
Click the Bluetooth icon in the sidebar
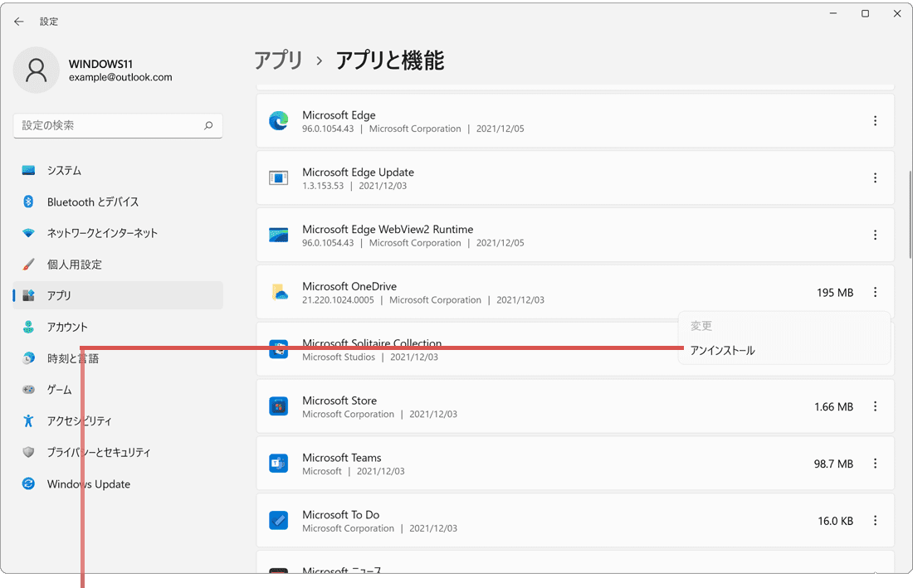click(x=28, y=202)
